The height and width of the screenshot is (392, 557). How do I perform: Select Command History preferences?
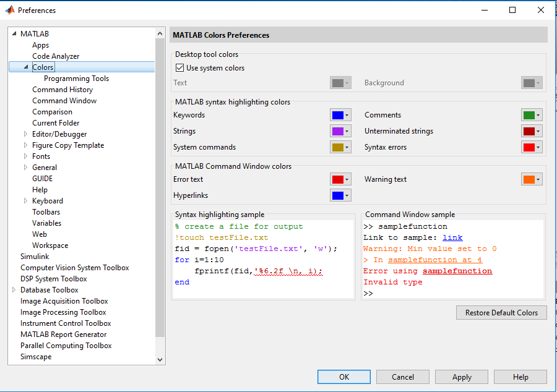pos(63,90)
